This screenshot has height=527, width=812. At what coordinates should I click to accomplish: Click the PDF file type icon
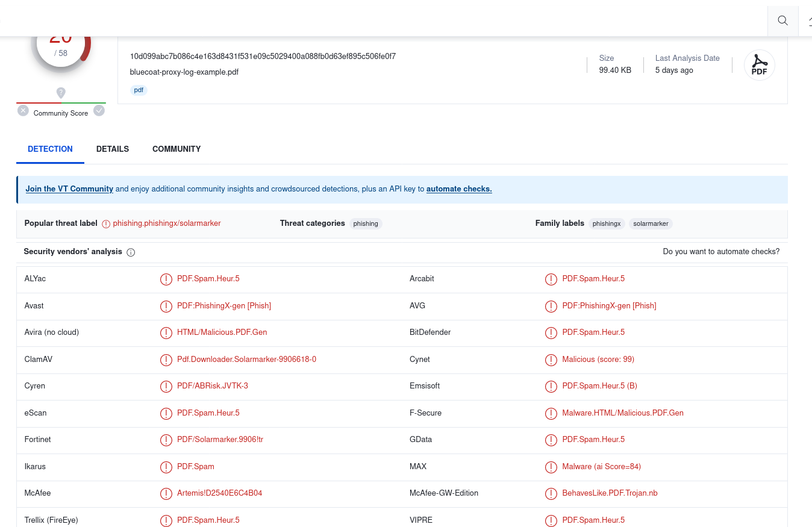(x=760, y=65)
